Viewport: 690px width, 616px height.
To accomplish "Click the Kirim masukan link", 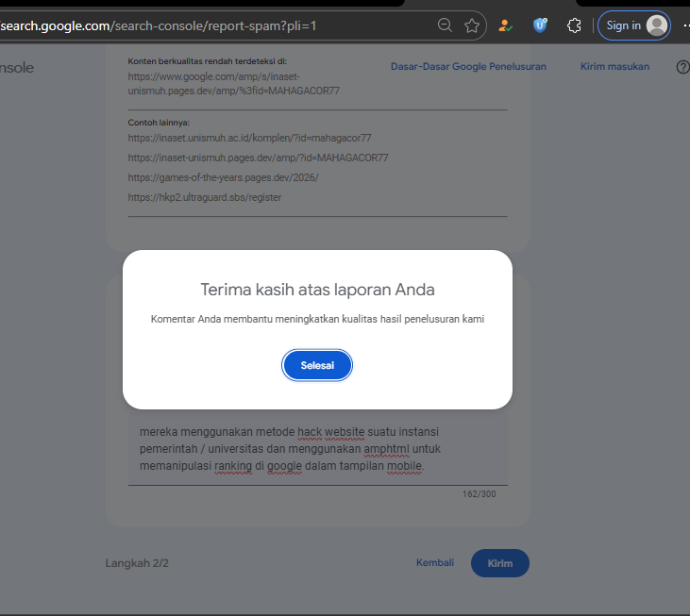I will pyautogui.click(x=614, y=66).
